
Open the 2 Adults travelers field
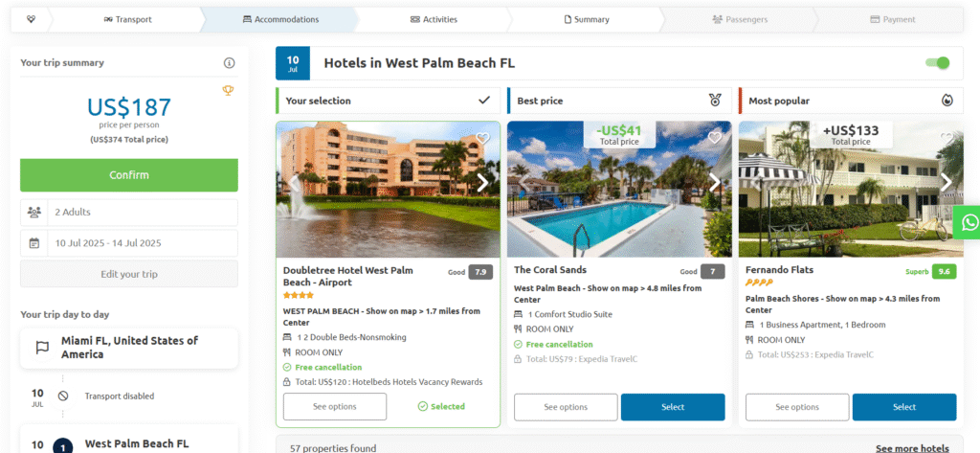(x=129, y=212)
